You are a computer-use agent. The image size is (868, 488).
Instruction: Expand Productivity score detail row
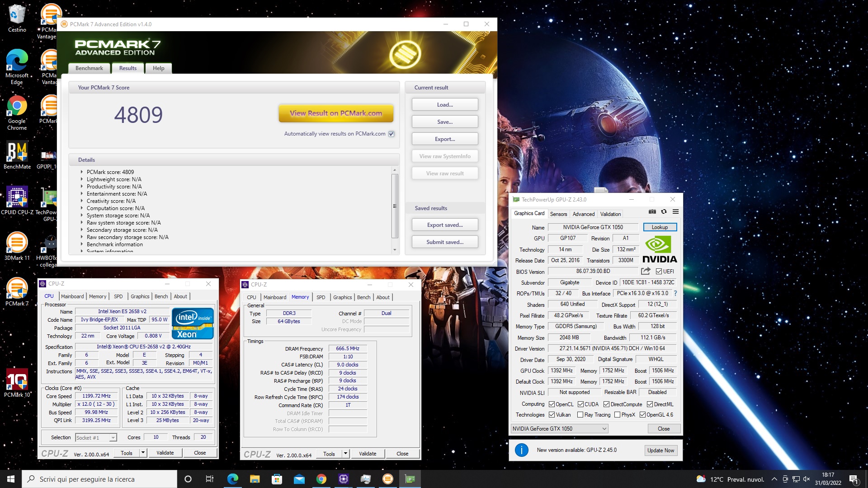pyautogui.click(x=82, y=187)
